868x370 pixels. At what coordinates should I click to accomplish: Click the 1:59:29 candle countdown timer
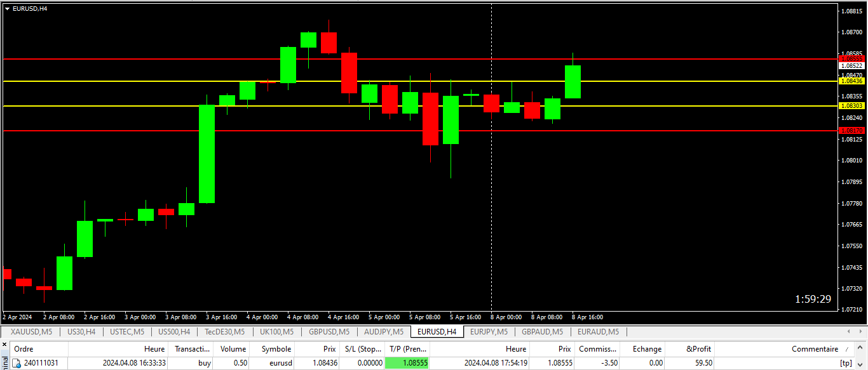813,299
